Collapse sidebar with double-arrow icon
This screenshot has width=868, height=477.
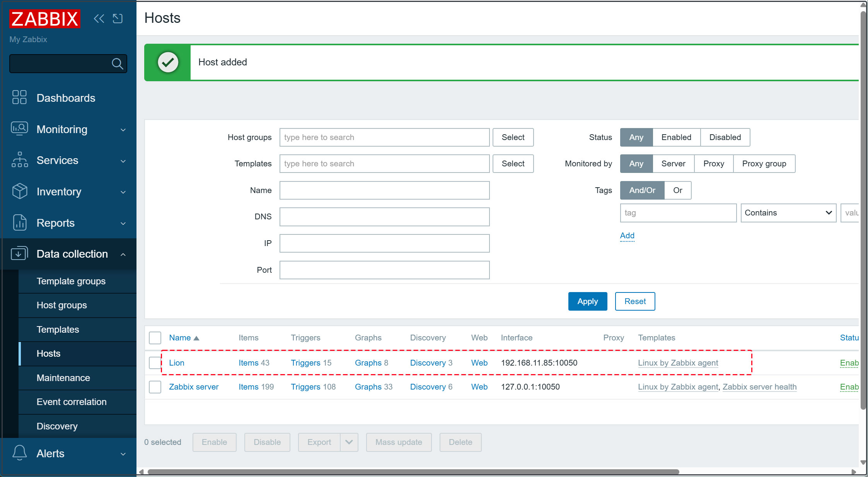click(99, 19)
